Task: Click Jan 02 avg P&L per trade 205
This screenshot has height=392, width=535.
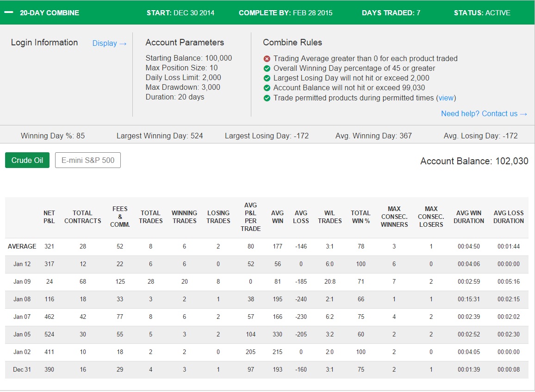Action: (x=250, y=352)
